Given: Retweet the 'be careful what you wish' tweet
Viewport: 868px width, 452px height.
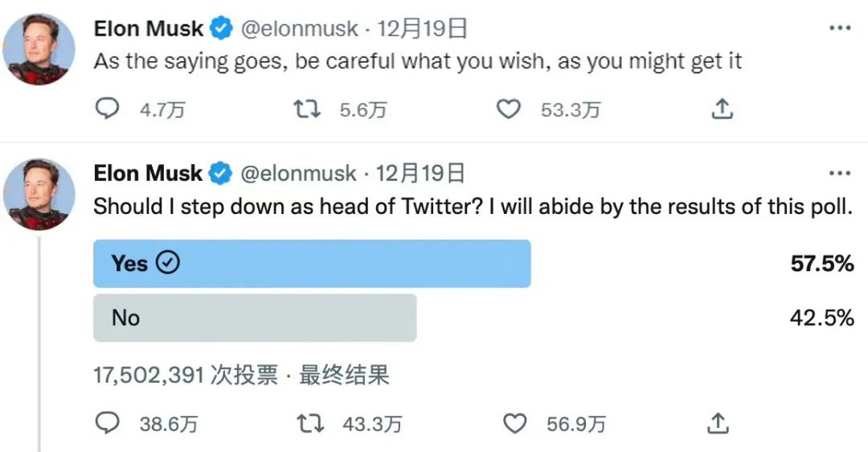Looking at the screenshot, I should tap(306, 109).
